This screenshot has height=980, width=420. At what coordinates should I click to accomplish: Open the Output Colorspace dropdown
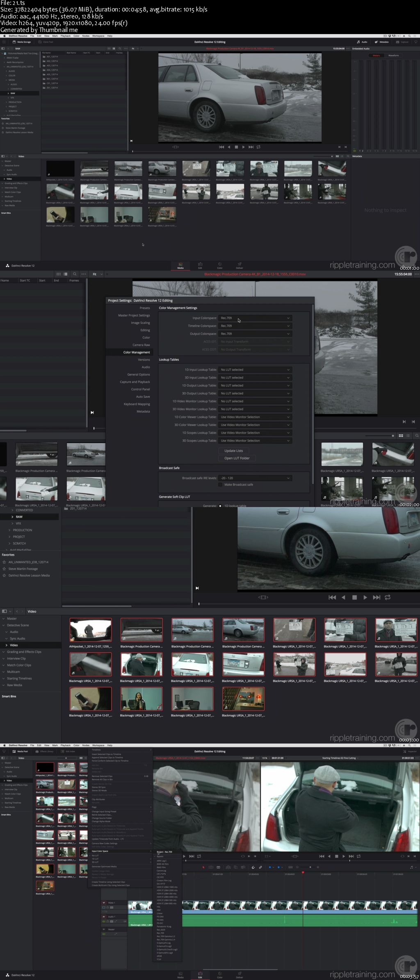pyautogui.click(x=255, y=334)
